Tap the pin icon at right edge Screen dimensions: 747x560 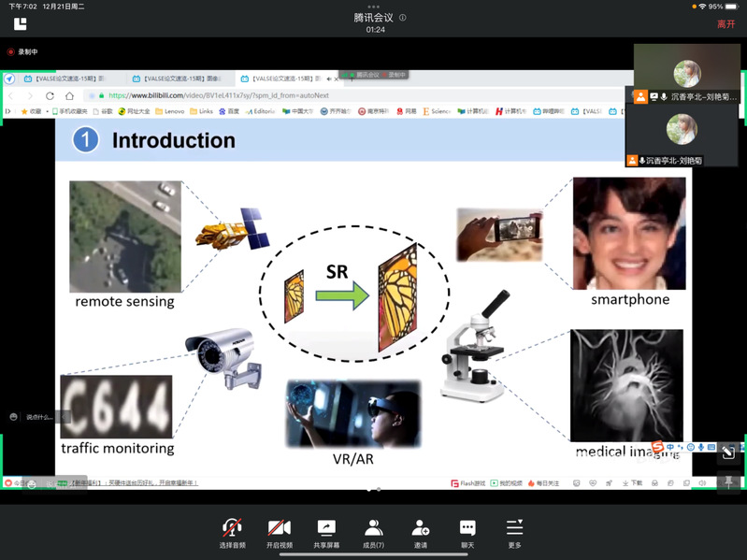tap(727, 482)
